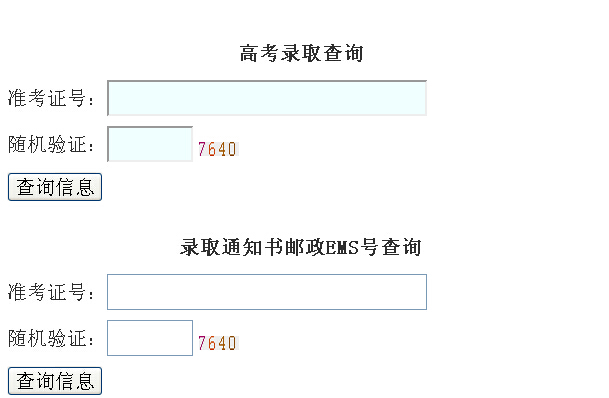Click the last digit 0 in the upper captcha

click(x=232, y=149)
